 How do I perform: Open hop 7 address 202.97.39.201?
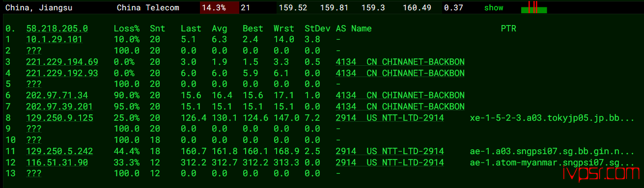tap(59, 107)
